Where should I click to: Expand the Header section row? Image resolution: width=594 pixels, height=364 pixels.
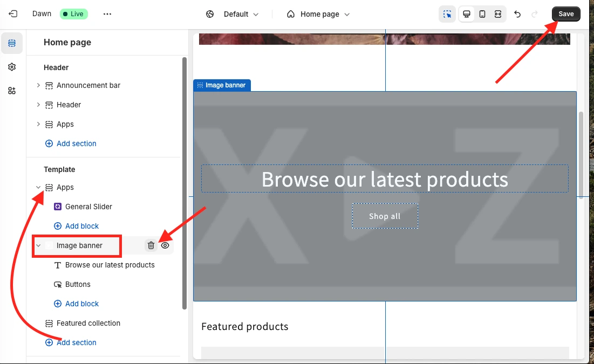38,105
